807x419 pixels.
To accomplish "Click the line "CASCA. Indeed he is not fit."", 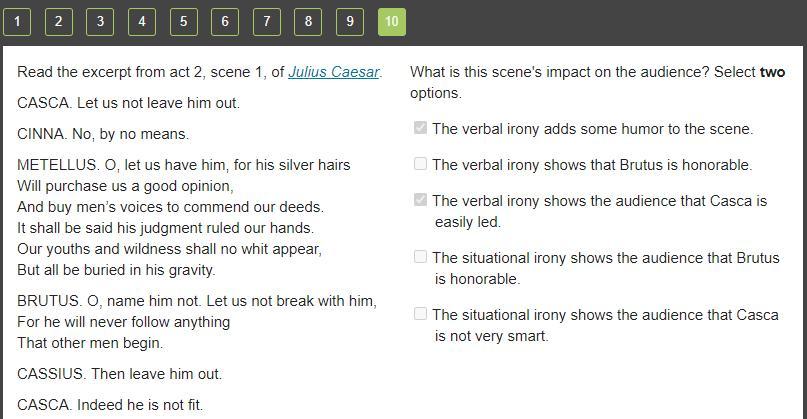I will pyautogui.click(x=110, y=405).
